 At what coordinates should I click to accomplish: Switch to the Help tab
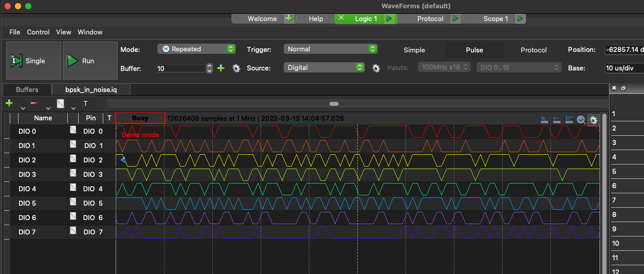click(316, 19)
